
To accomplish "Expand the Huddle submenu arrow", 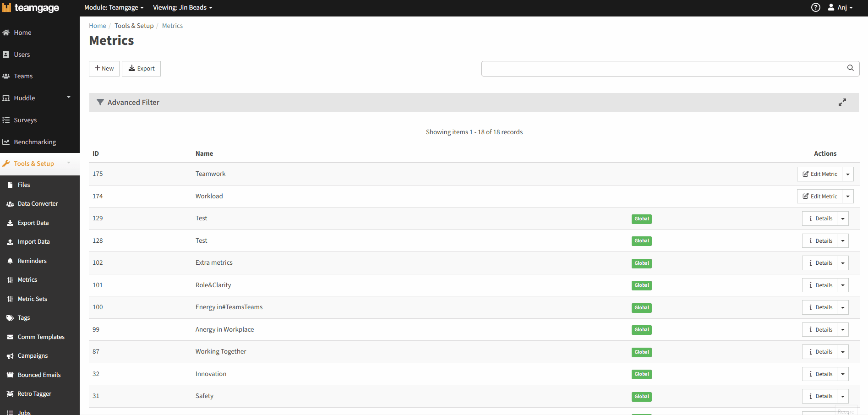I will [x=69, y=97].
